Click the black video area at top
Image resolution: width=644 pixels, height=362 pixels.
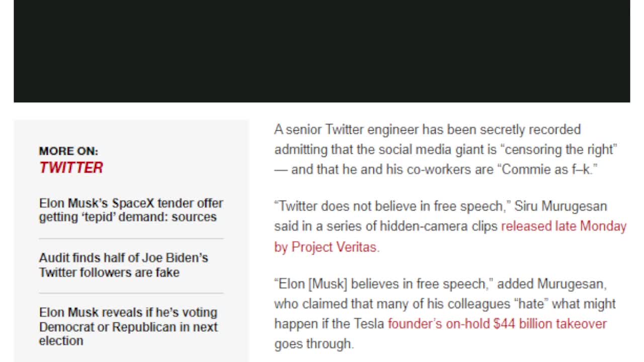[x=322, y=50]
